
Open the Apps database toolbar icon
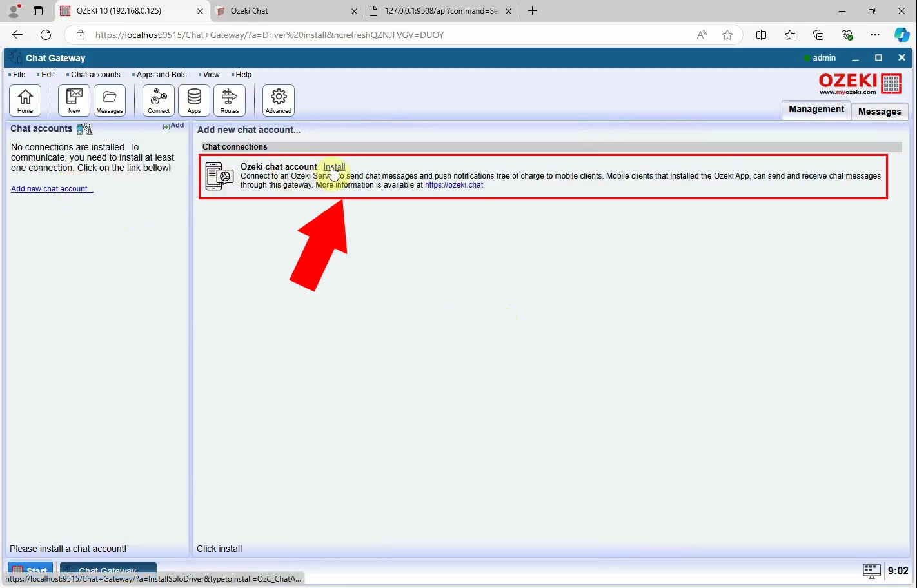coord(194,101)
